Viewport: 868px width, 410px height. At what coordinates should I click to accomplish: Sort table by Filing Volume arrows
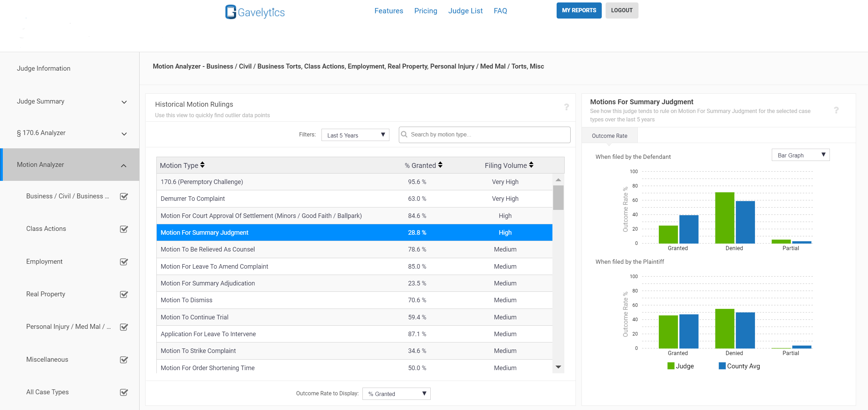(x=531, y=165)
